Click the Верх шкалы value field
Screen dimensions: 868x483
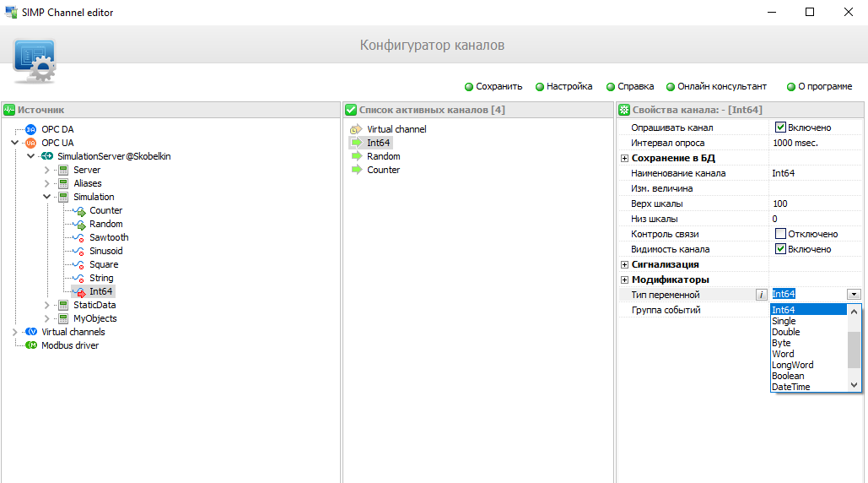click(816, 204)
